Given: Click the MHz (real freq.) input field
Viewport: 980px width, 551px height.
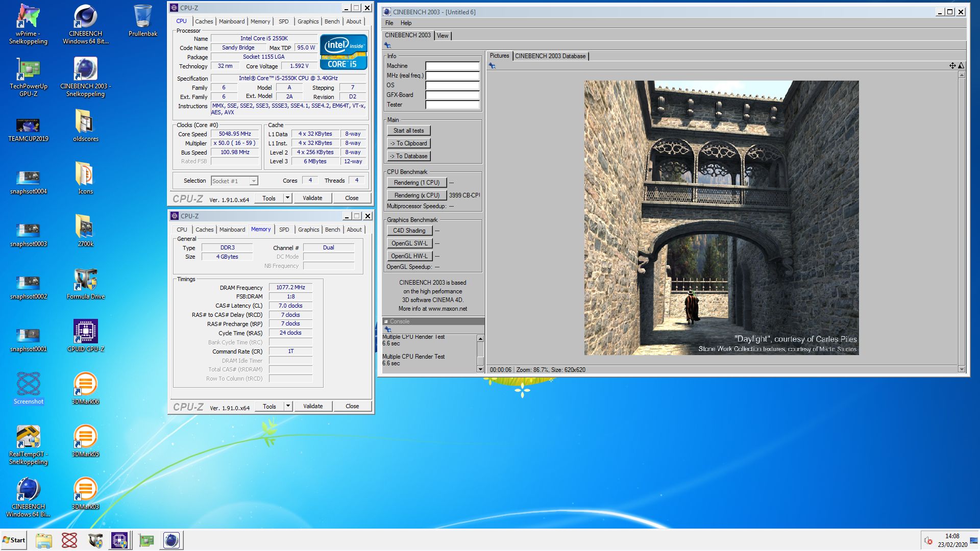Looking at the screenshot, I should [x=452, y=76].
